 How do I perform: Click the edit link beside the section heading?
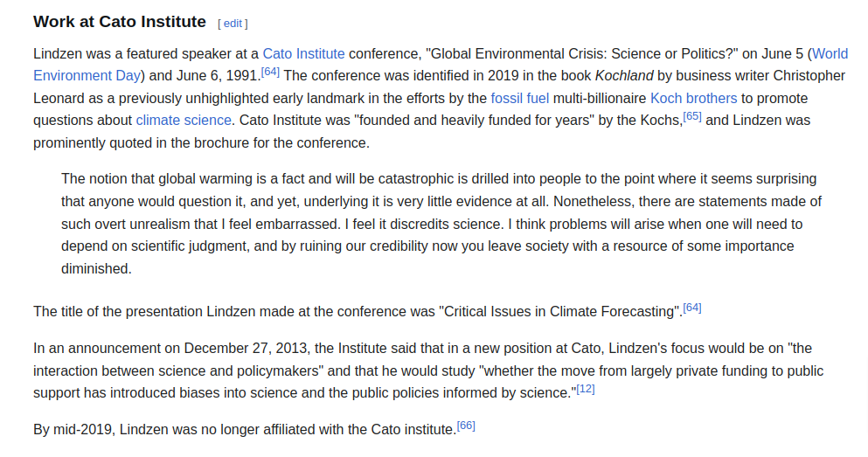(x=233, y=24)
